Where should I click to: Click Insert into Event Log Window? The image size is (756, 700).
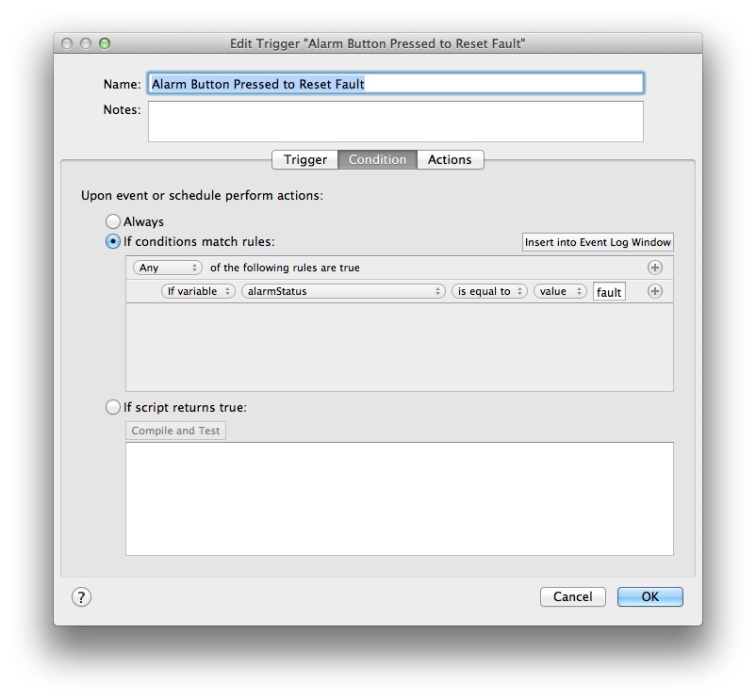click(598, 242)
